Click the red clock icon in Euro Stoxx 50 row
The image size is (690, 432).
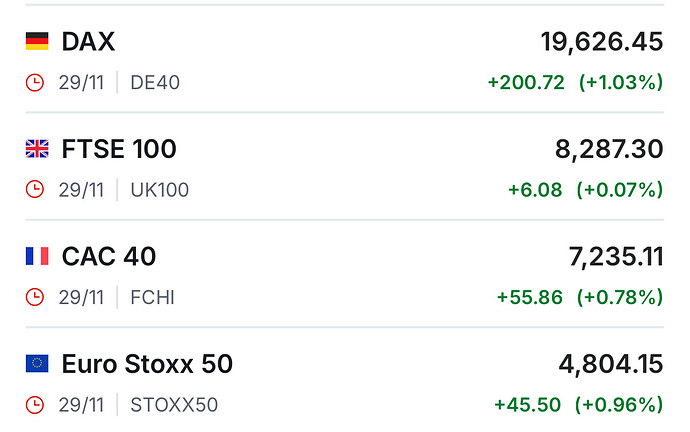point(35,405)
